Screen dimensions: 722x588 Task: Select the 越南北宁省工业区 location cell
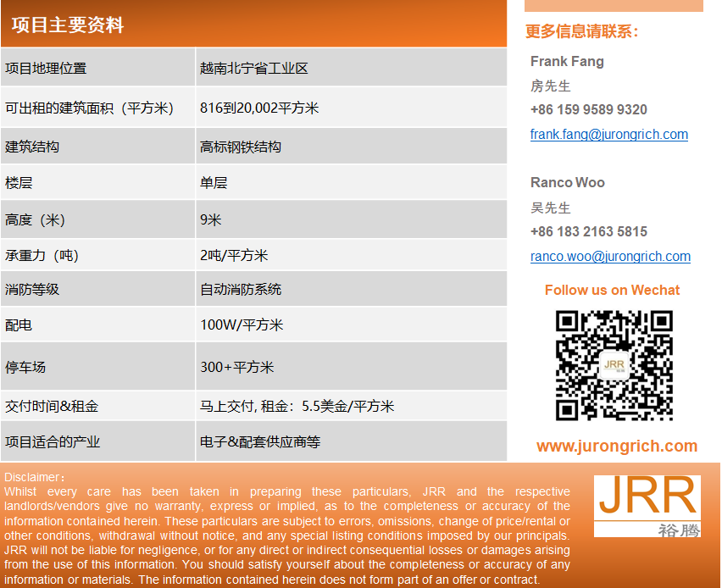click(253, 69)
